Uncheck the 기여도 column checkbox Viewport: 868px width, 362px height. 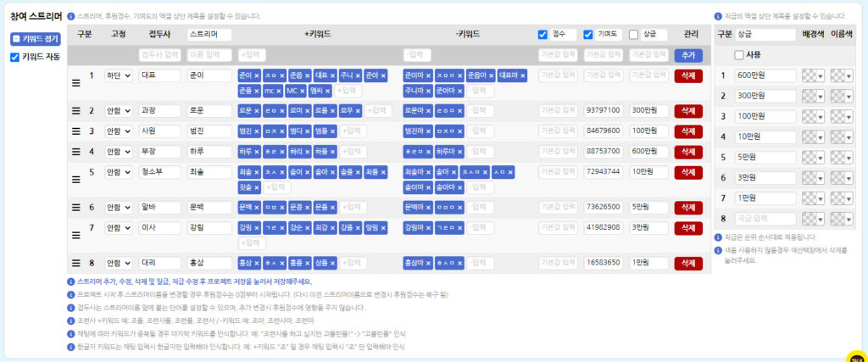coord(588,34)
